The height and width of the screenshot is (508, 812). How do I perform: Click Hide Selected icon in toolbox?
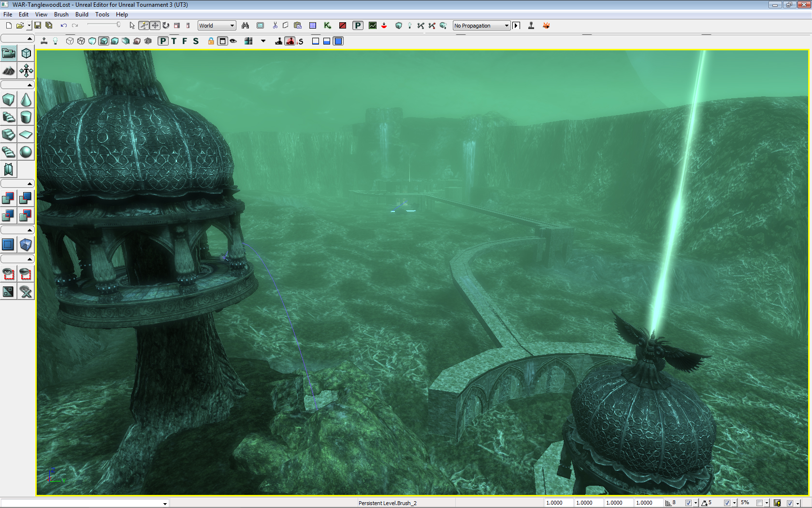[26, 274]
